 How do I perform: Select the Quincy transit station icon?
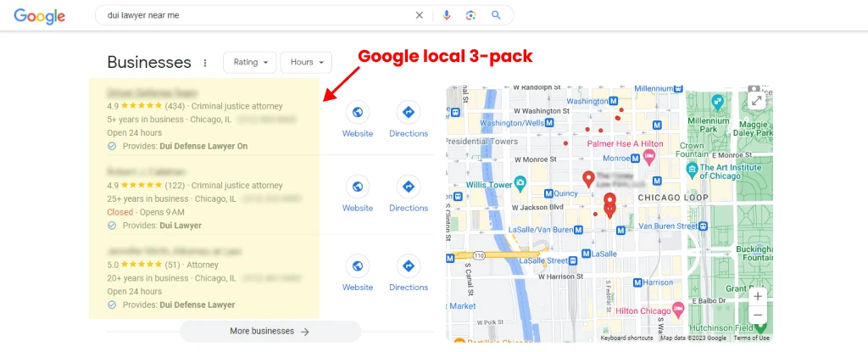[x=548, y=193]
